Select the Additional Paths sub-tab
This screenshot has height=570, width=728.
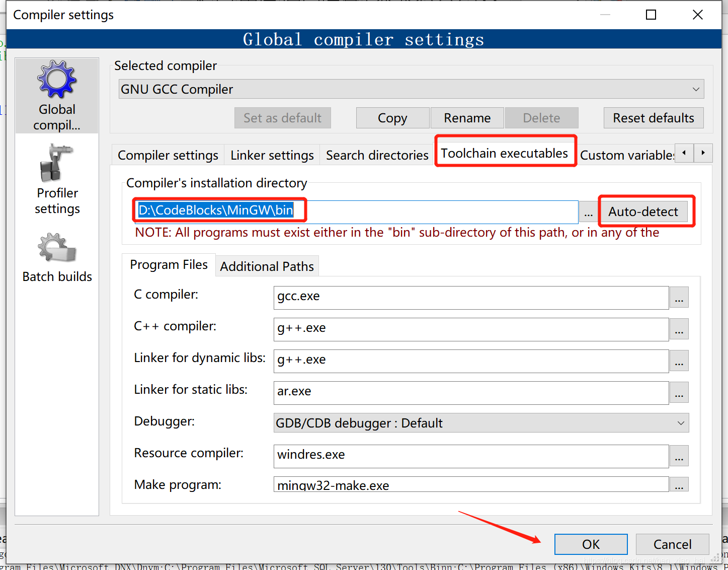click(x=267, y=266)
